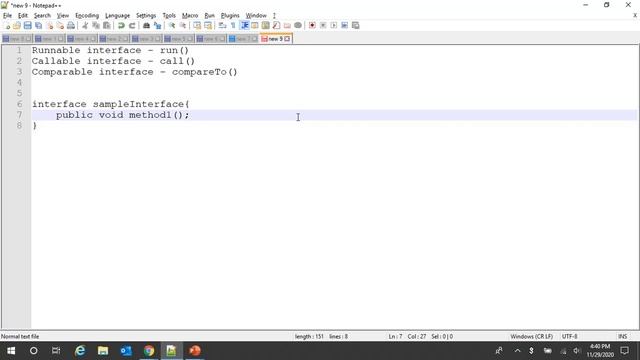The height and width of the screenshot is (360, 640).
Task: Open the File menu
Action: tap(7, 16)
